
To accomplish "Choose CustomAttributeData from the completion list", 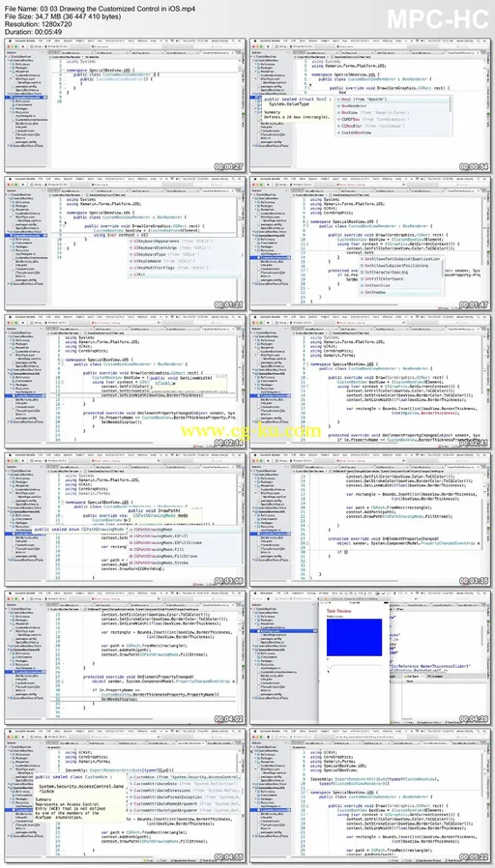I will (185, 784).
